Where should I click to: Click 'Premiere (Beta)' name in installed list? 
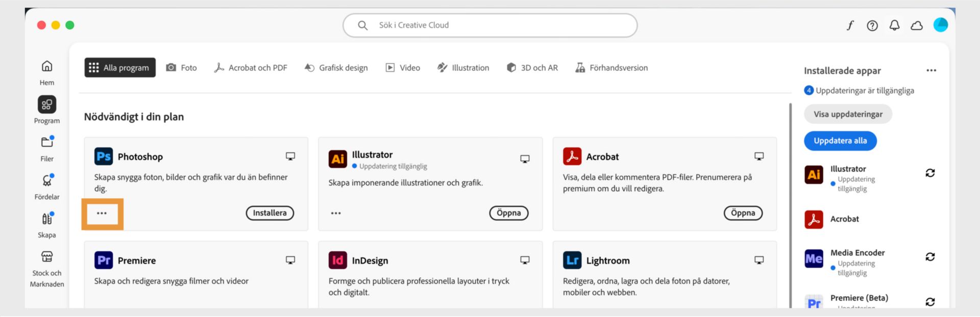pos(859,298)
